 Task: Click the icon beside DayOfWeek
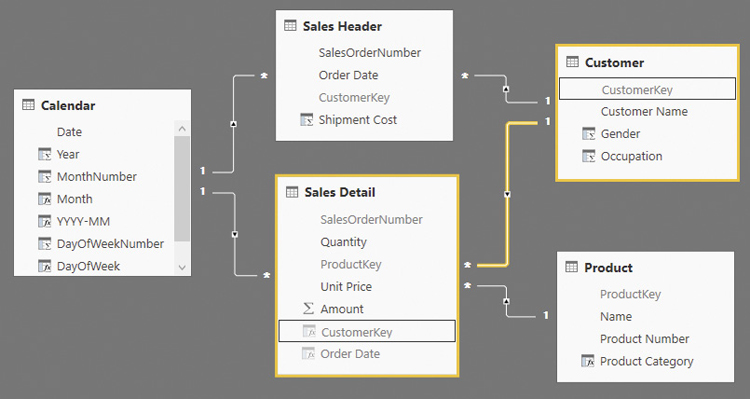click(x=44, y=266)
